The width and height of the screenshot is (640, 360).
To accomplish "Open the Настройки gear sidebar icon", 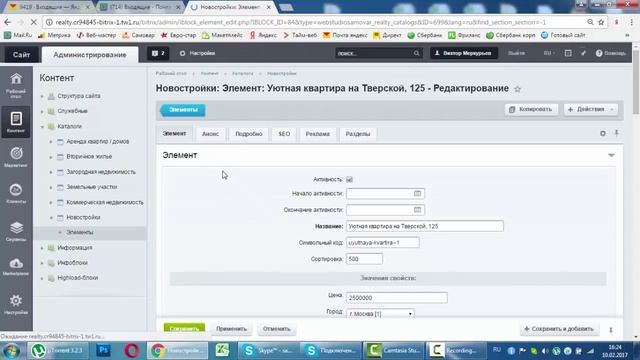I will pos(16,304).
